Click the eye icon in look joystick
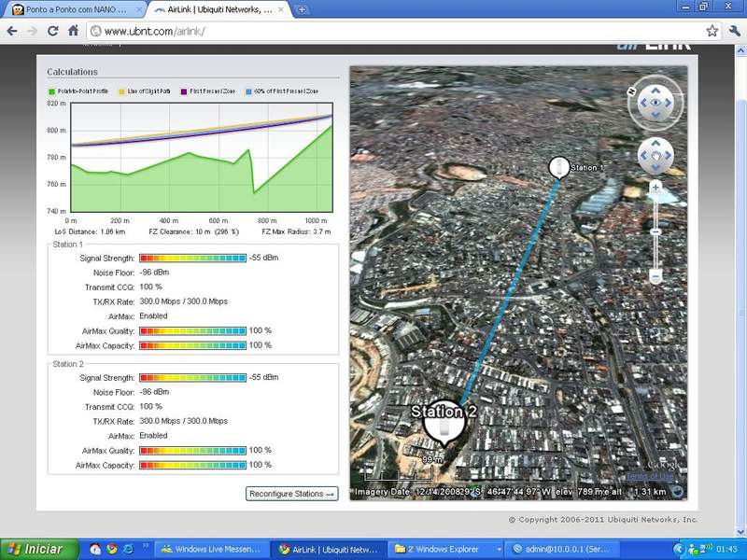Viewport: 747px width, 560px height. (655, 103)
